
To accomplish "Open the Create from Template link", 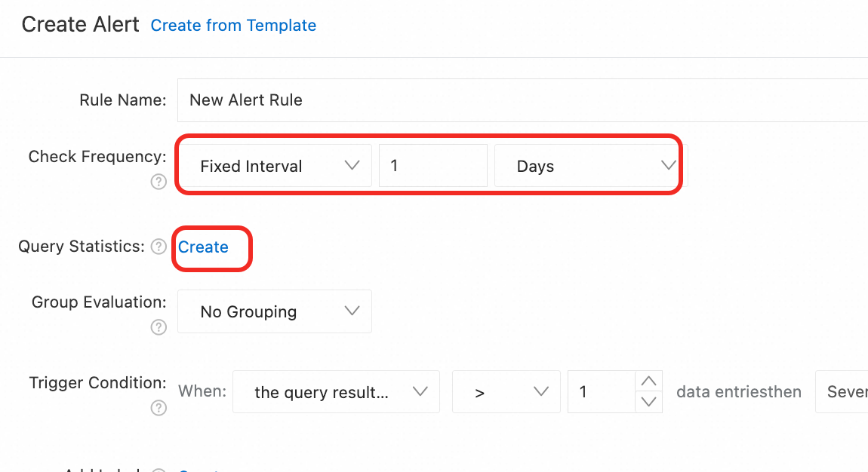I will [233, 26].
